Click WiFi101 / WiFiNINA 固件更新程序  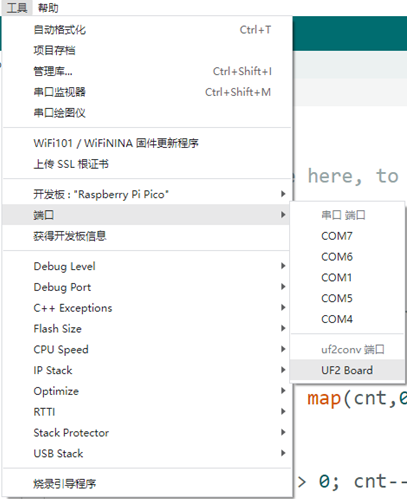(147, 143)
